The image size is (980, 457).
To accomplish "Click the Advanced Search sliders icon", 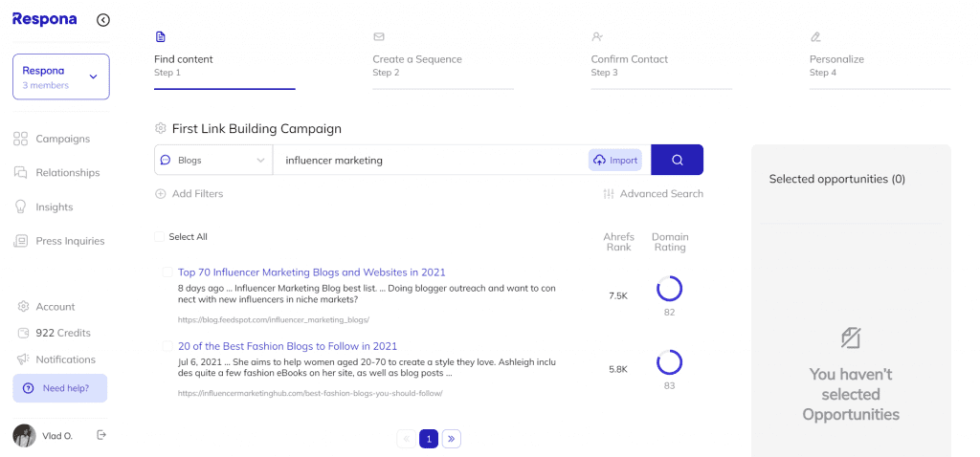I will pos(609,193).
